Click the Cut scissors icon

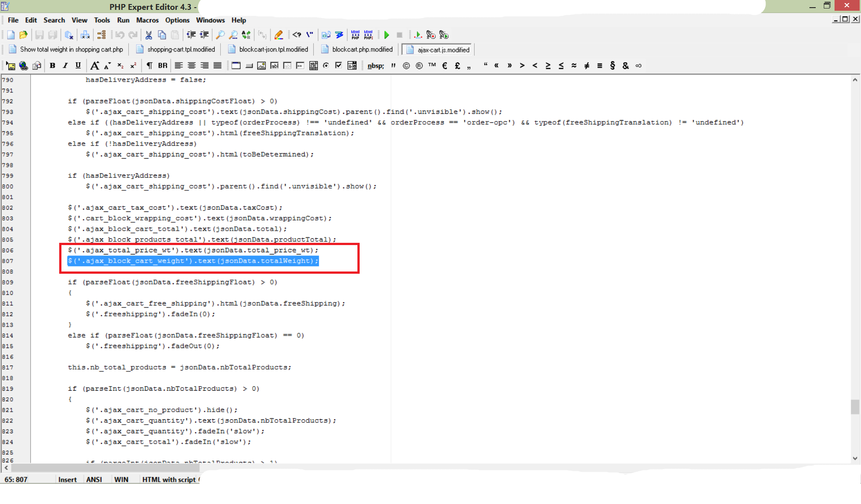149,35
